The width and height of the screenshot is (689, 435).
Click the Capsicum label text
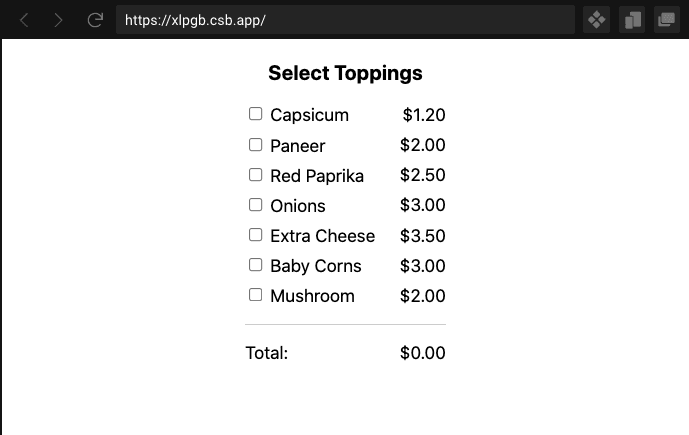point(309,115)
